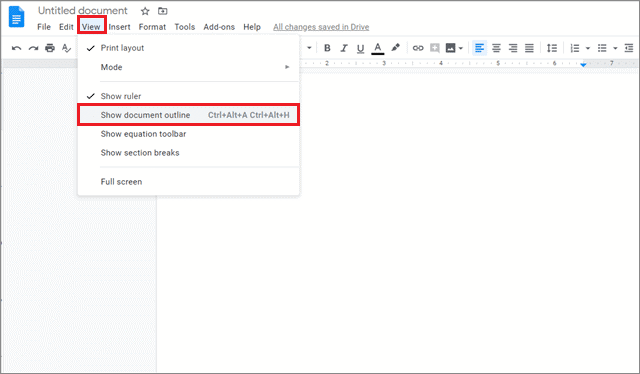The width and height of the screenshot is (640, 374).
Task: Expand the insert image dropdown arrow
Action: point(461,48)
